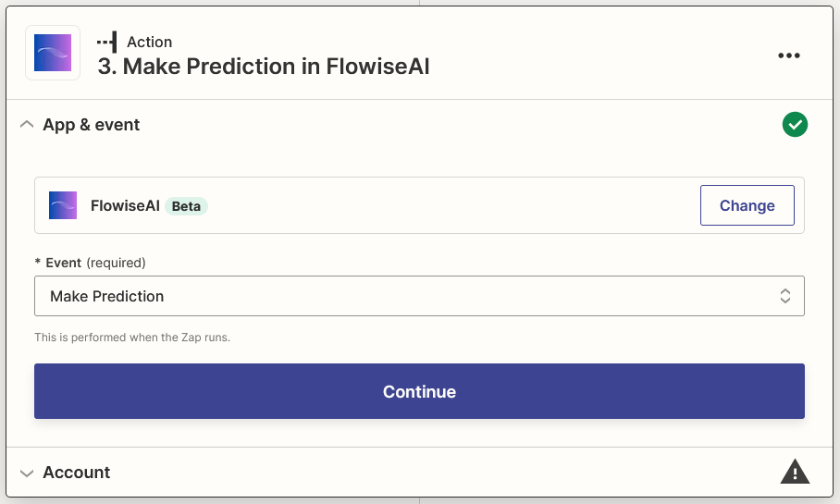Click the step title Make Prediction in FlowiseAI

(264, 67)
